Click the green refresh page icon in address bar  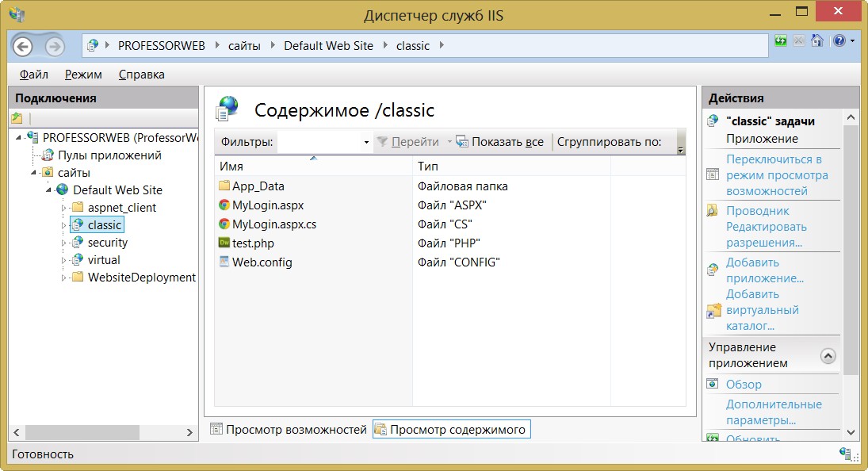pos(781,41)
